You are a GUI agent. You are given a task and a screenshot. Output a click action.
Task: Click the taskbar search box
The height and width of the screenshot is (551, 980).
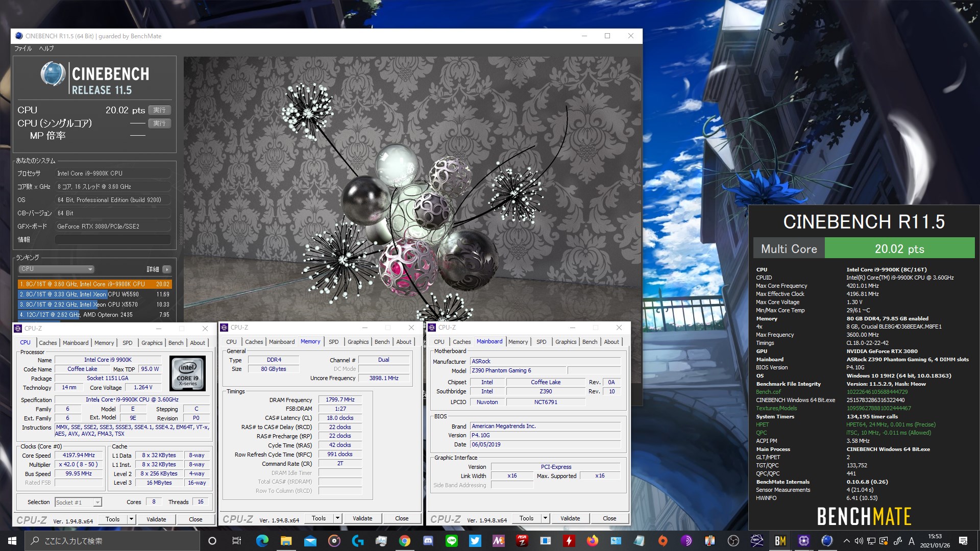112,541
